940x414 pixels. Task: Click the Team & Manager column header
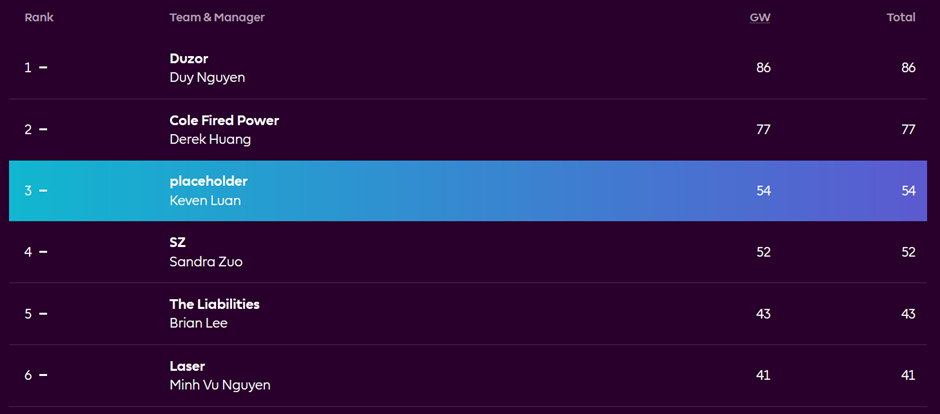(x=217, y=18)
